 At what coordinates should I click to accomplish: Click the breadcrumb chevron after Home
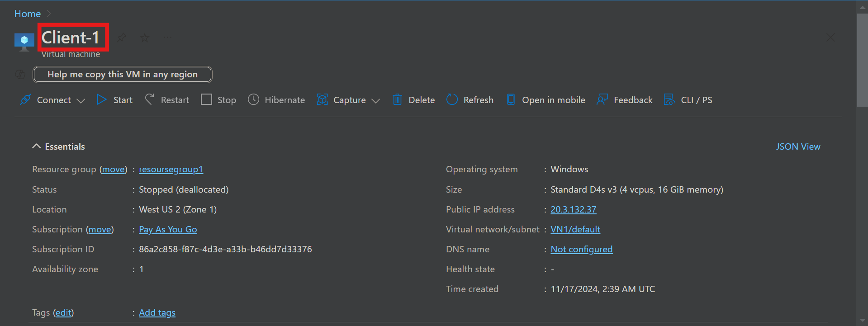pyautogui.click(x=49, y=14)
